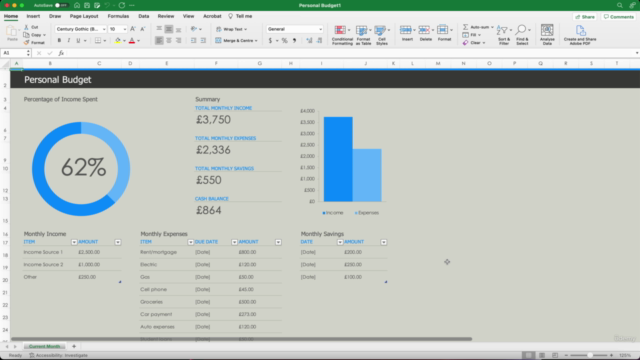
Task: Open the Comments pane button
Action: (x=619, y=17)
